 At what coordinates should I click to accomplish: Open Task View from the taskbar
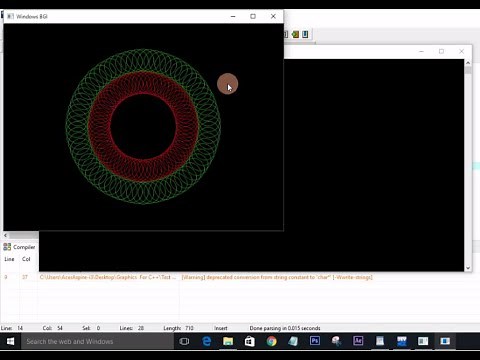(184, 341)
